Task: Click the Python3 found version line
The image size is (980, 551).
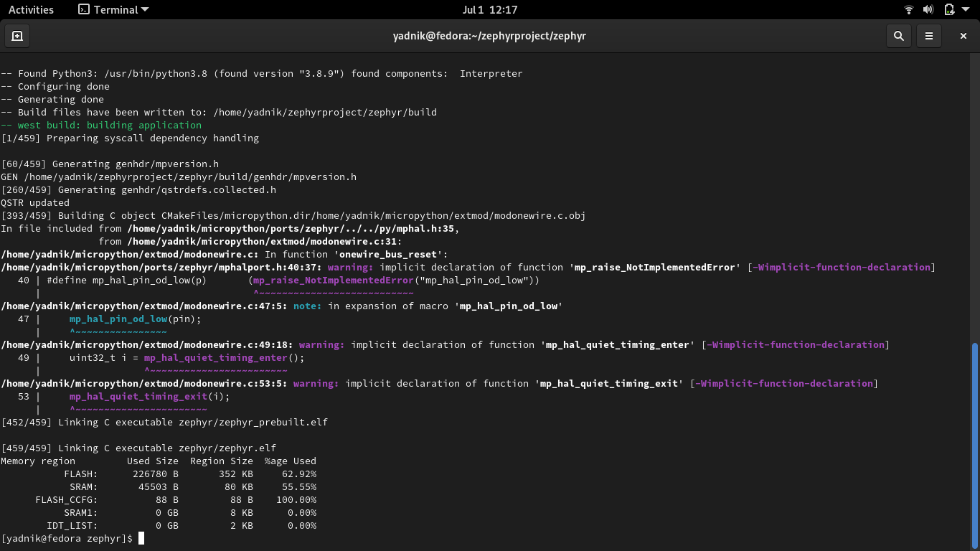Action: (262, 73)
